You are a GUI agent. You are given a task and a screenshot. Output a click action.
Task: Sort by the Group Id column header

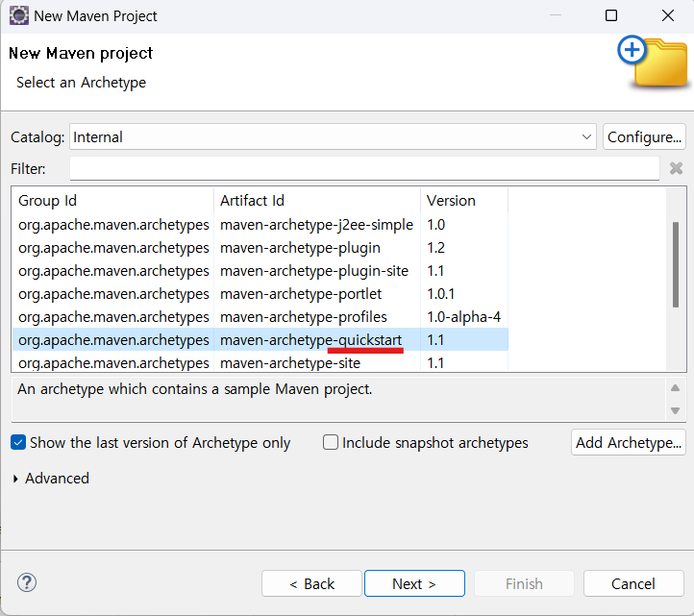112,201
